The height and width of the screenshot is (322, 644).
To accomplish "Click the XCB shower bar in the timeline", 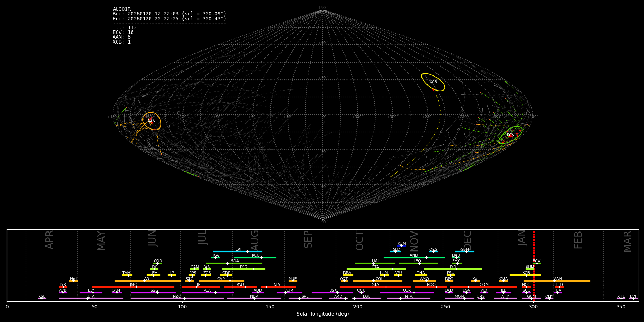I will click(525, 275).
